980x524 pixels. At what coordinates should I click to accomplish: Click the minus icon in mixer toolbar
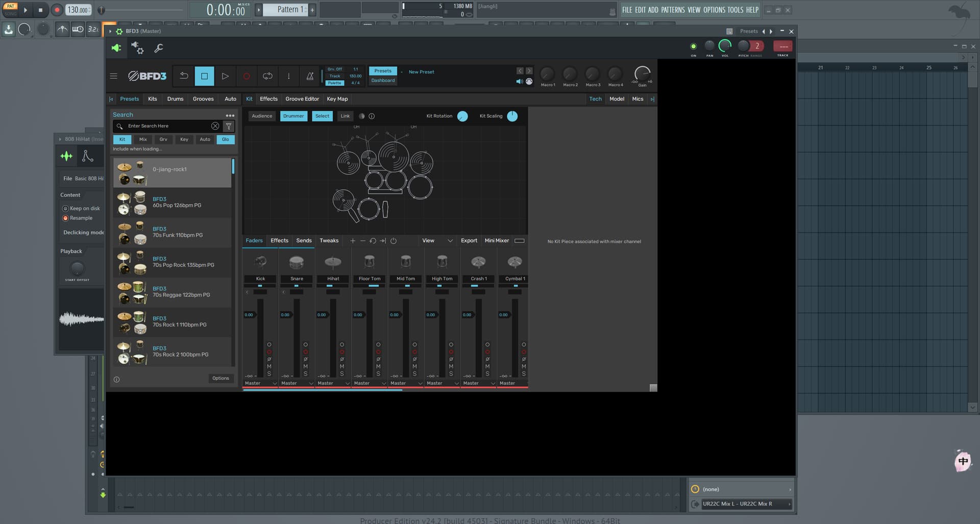[363, 241]
